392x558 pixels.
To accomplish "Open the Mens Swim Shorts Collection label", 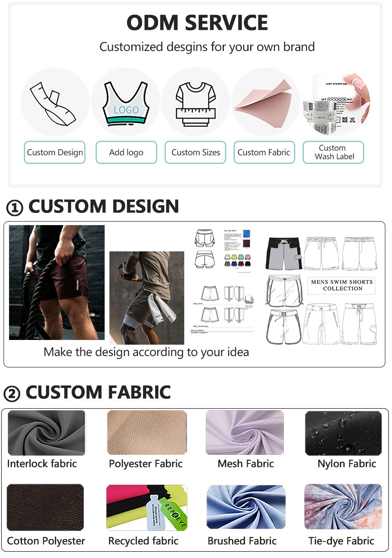I will point(342,285).
